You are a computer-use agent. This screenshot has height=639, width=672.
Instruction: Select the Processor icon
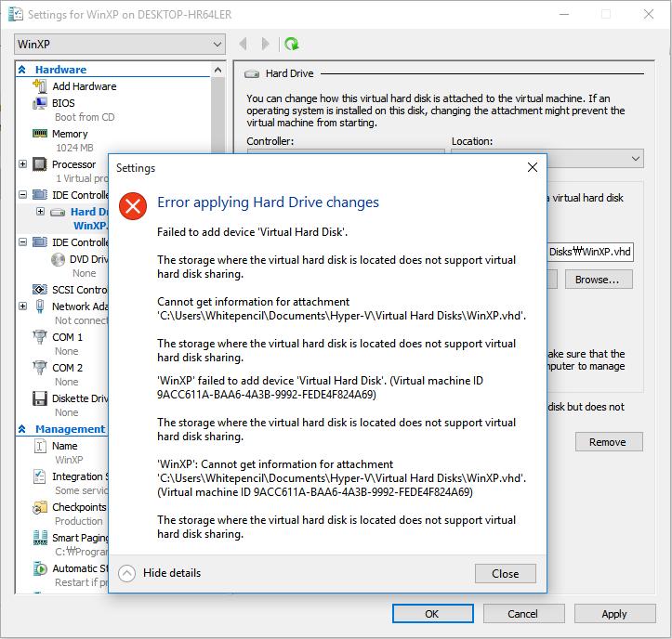tap(40, 164)
